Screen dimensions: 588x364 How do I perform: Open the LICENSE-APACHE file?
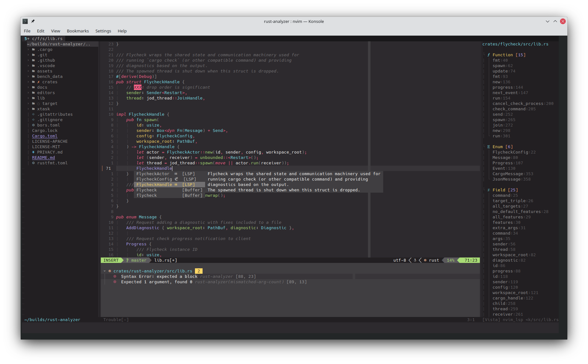[50, 141]
